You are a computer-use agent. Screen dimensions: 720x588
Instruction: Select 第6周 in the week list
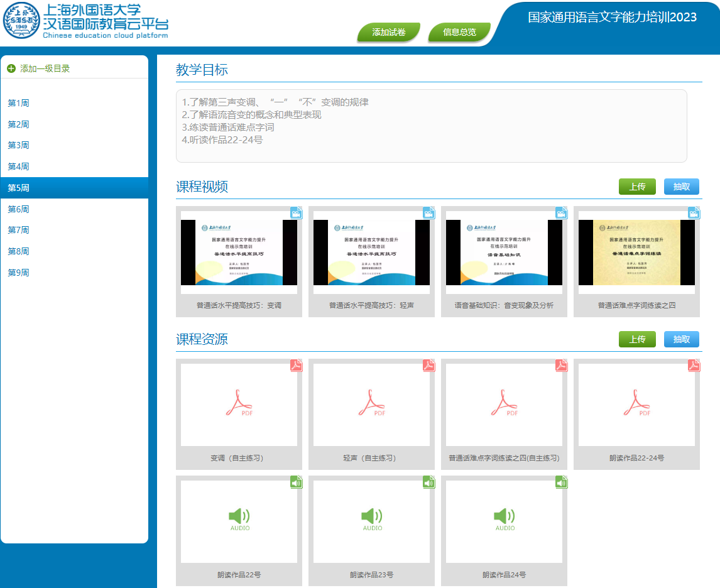pyautogui.click(x=19, y=209)
